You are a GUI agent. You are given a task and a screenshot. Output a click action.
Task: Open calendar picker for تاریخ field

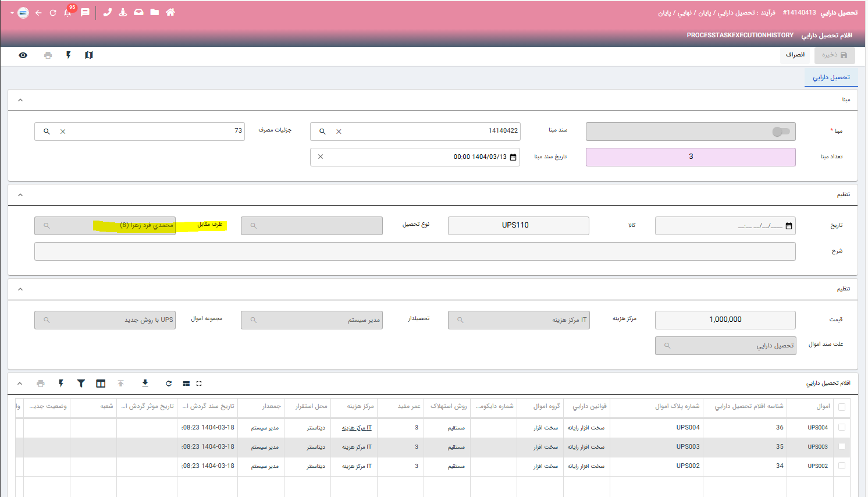click(x=789, y=226)
